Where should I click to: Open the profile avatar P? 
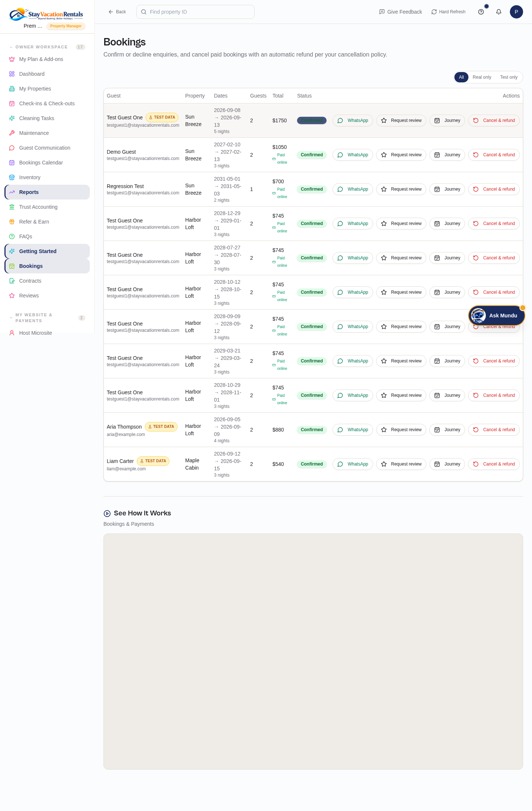coord(516,12)
